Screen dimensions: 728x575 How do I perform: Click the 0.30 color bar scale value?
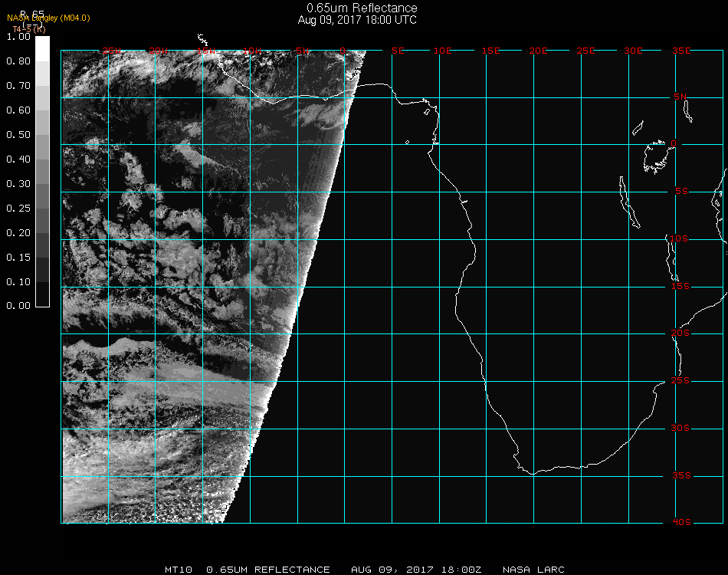coord(18,185)
